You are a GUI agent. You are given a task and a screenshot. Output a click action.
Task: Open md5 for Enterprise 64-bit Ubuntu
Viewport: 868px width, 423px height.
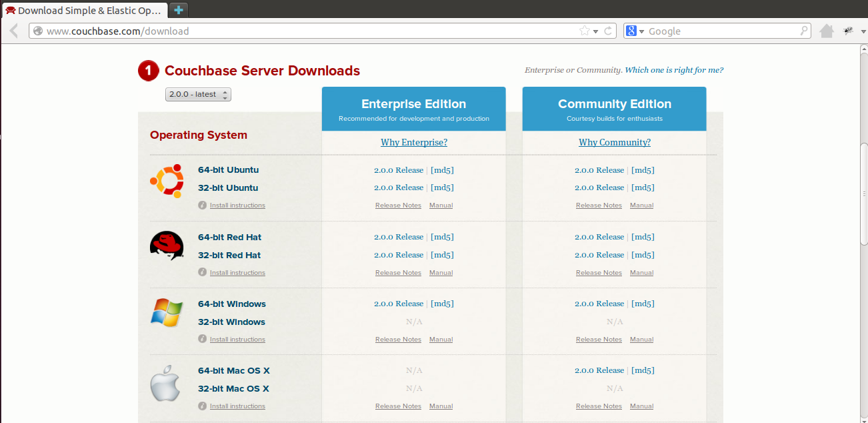(442, 170)
